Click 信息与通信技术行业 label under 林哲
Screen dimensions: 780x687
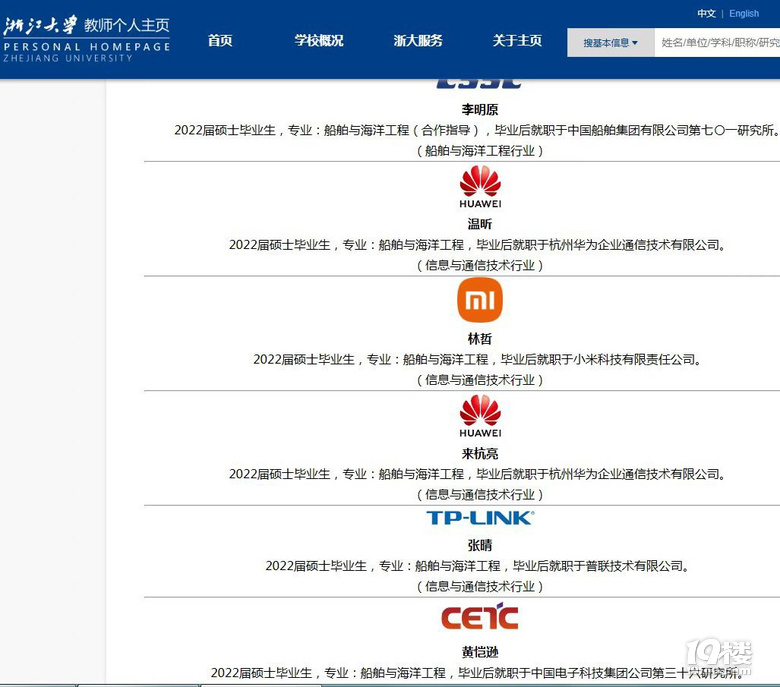tap(480, 380)
